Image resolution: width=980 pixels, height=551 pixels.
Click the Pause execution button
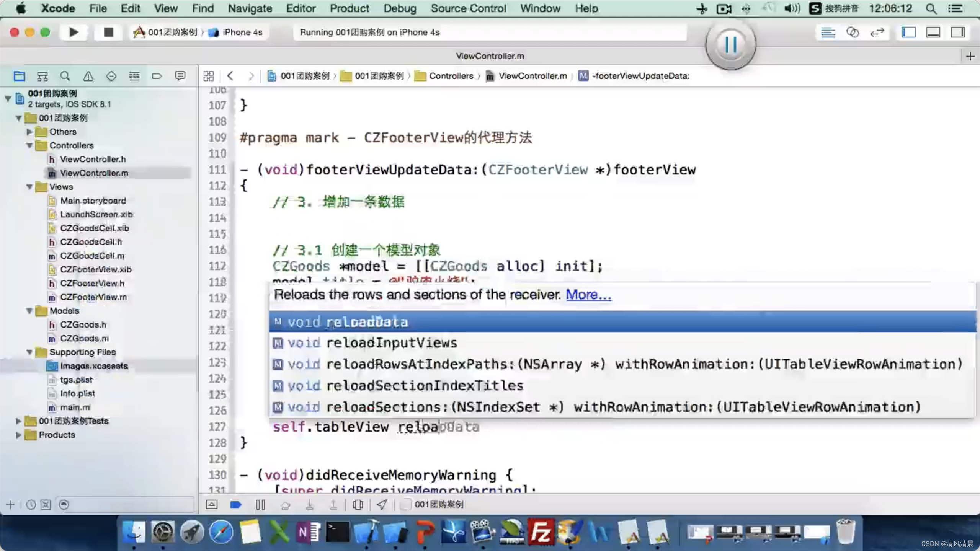(x=730, y=45)
